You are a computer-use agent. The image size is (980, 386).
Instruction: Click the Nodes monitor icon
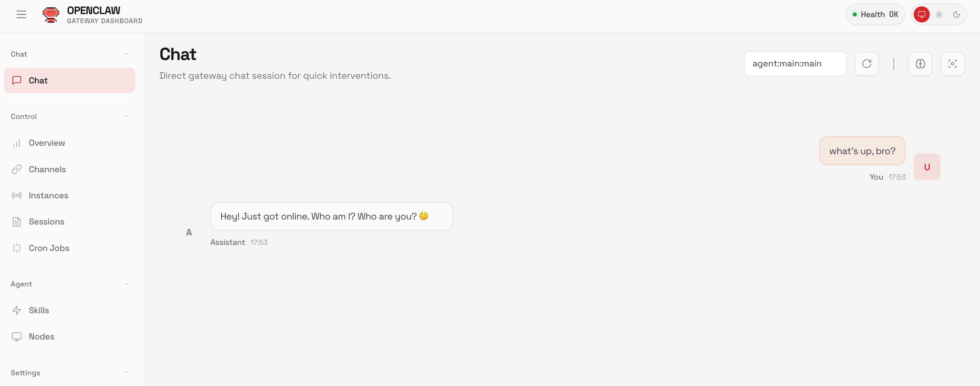[17, 337]
